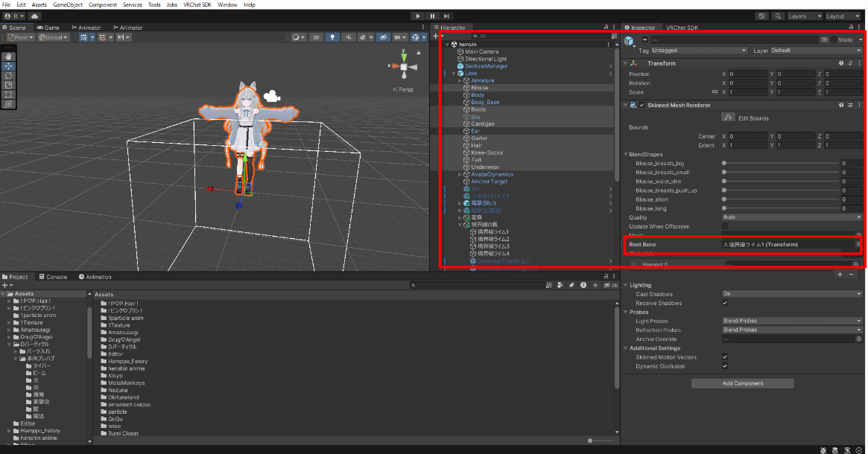This screenshot has height=454, width=868.
Task: Open Transform component settings preset icon
Action: pos(849,63)
